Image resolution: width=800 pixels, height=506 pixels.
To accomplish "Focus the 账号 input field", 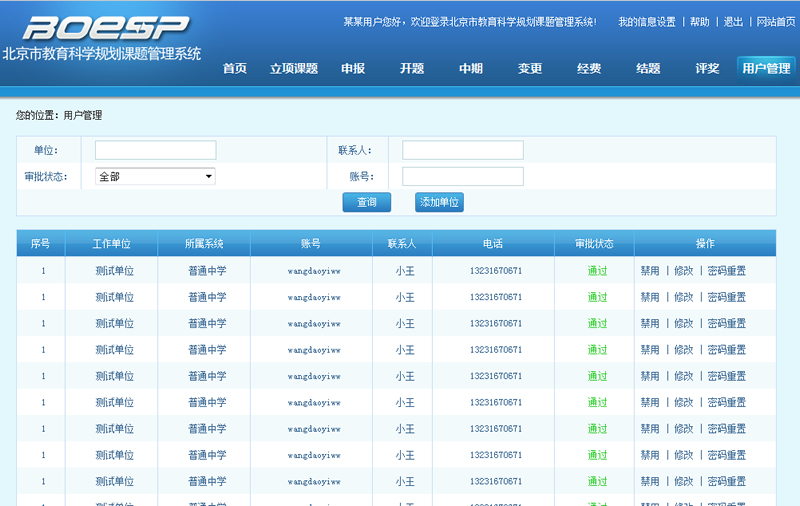I will click(462, 176).
